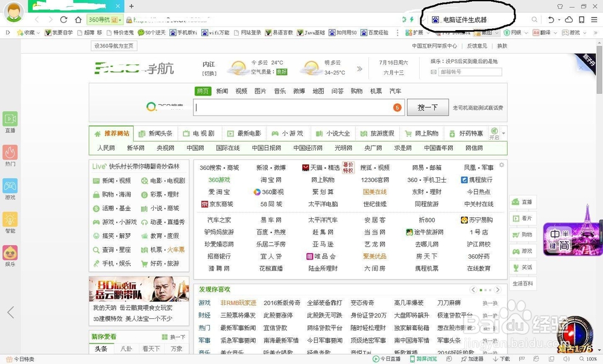Screen dimensions: 603x364
Task: Switch to 新闻头条 navigation tab
Action: click(x=156, y=133)
